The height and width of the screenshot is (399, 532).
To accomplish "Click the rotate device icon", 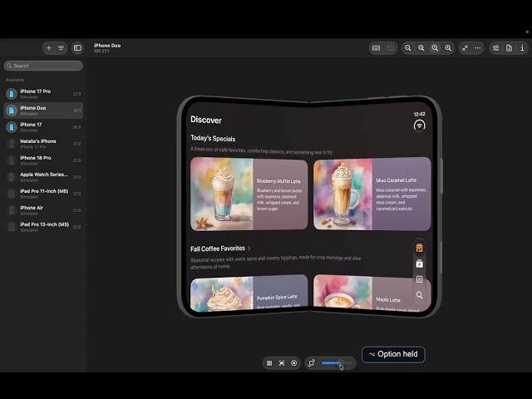I will (x=312, y=363).
